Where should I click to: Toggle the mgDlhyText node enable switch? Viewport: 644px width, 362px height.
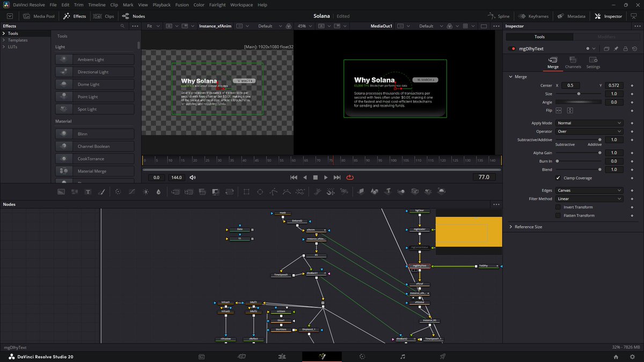pos(513,49)
